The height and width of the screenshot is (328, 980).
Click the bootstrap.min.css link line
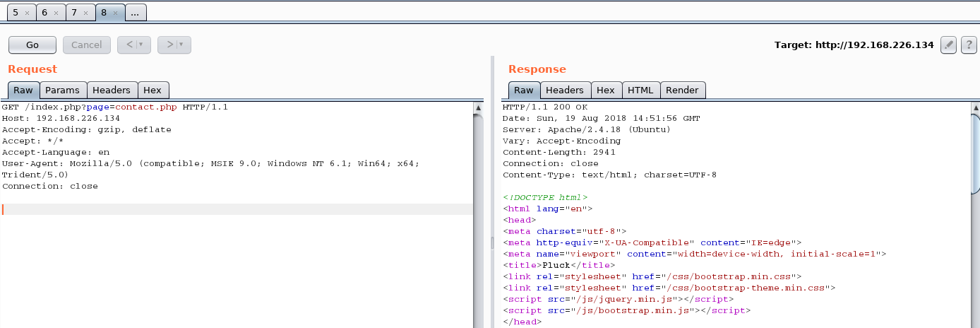coord(652,276)
